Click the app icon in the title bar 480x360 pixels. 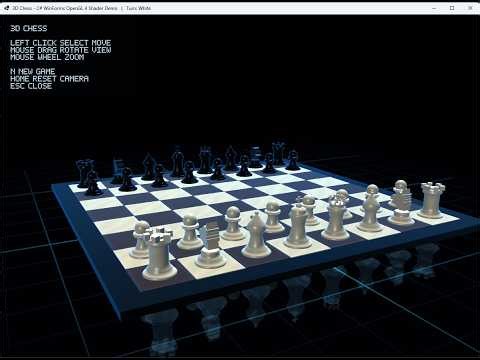point(6,8)
